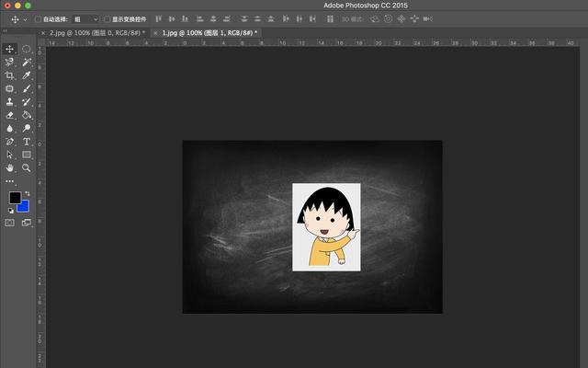The image size is (588, 368).
Task: Open the three-dots edit toolbar menu
Action: (x=10, y=181)
